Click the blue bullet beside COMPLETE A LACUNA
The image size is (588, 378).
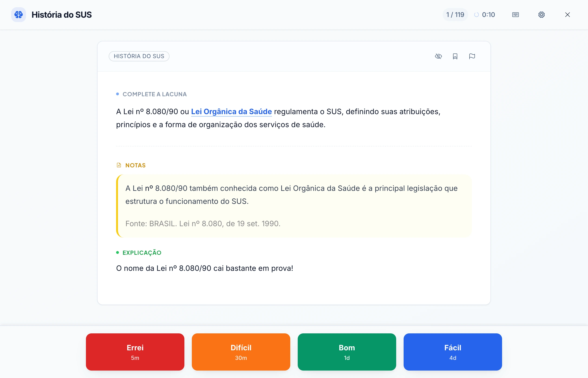point(118,94)
